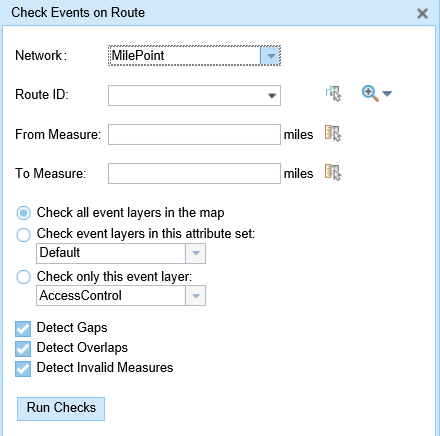Close the Check Events on Route dialog
The height and width of the screenshot is (436, 440).
pos(422,13)
